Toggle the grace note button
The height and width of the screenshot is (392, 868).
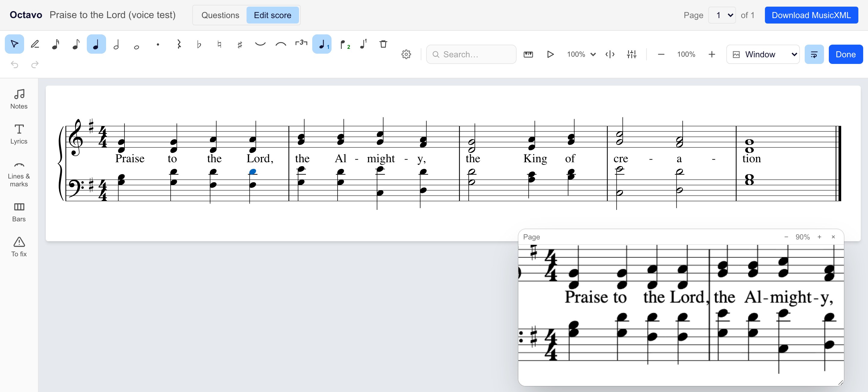point(363,44)
